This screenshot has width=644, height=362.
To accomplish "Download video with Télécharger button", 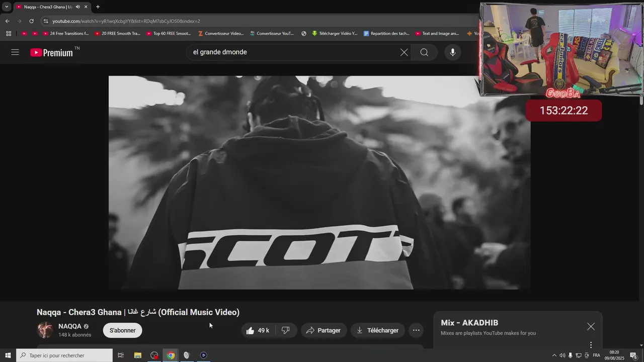I will point(378,330).
